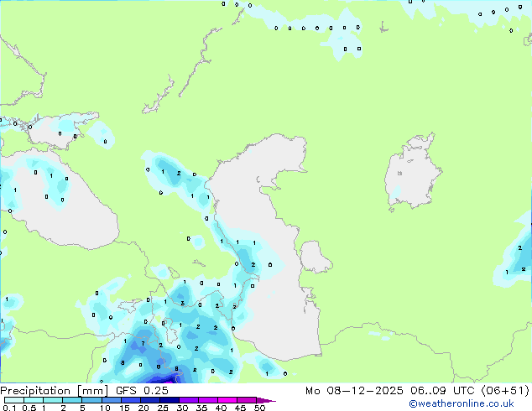This screenshot has height=411, width=532.
Task: Click the '0.1' legend scale label
Action: tap(9, 408)
